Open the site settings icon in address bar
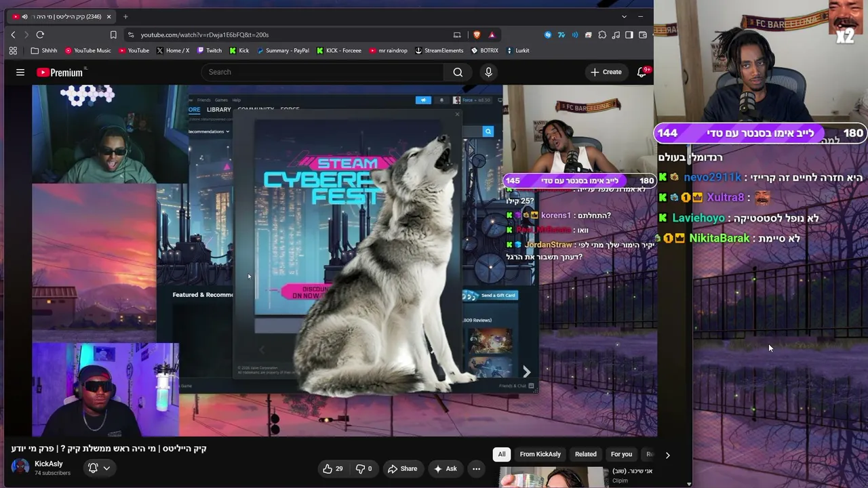868x488 pixels. pyautogui.click(x=130, y=35)
